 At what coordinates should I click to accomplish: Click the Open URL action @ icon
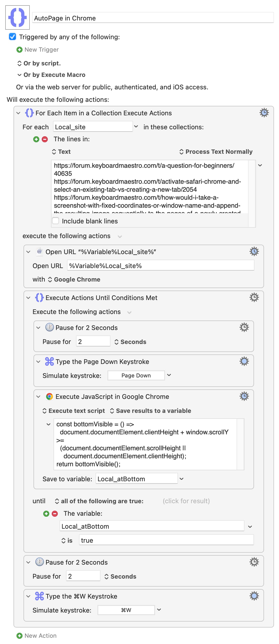(x=39, y=251)
